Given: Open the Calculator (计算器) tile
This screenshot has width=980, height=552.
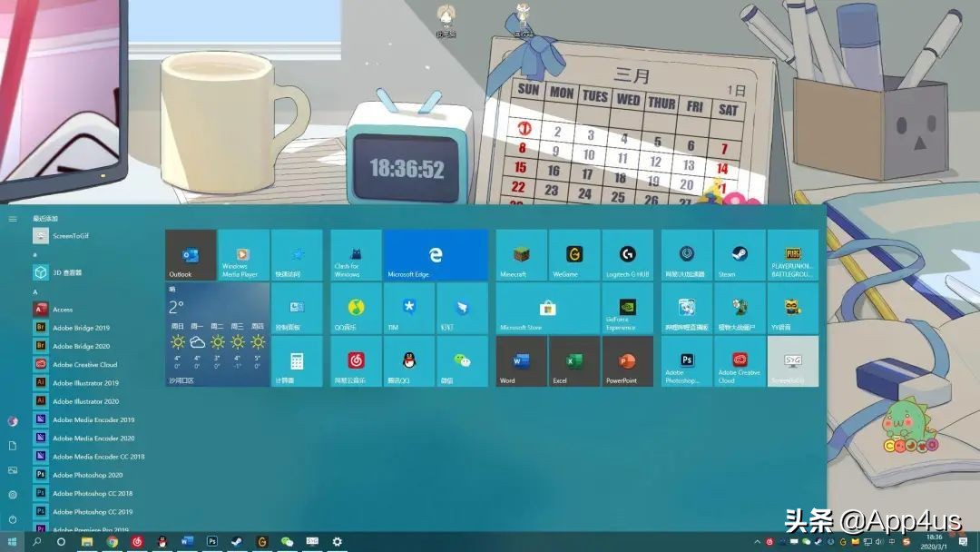Looking at the screenshot, I should (x=296, y=361).
